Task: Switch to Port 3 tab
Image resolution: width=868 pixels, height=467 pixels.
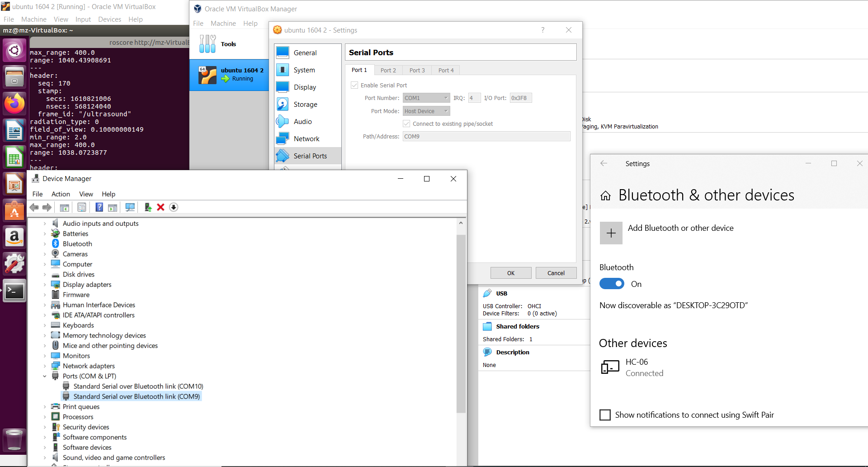Action: pyautogui.click(x=417, y=70)
